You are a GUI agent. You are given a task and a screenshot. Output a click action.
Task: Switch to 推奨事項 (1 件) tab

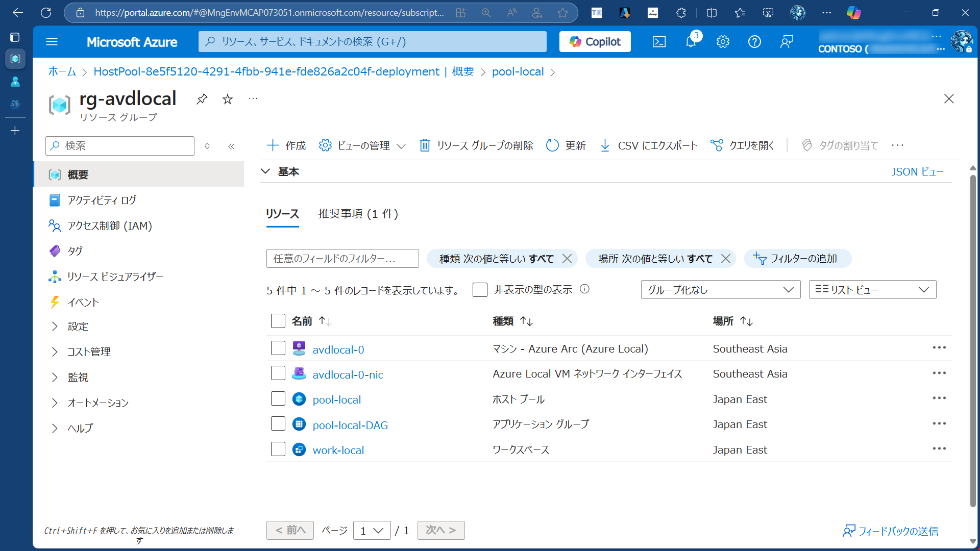click(x=358, y=214)
